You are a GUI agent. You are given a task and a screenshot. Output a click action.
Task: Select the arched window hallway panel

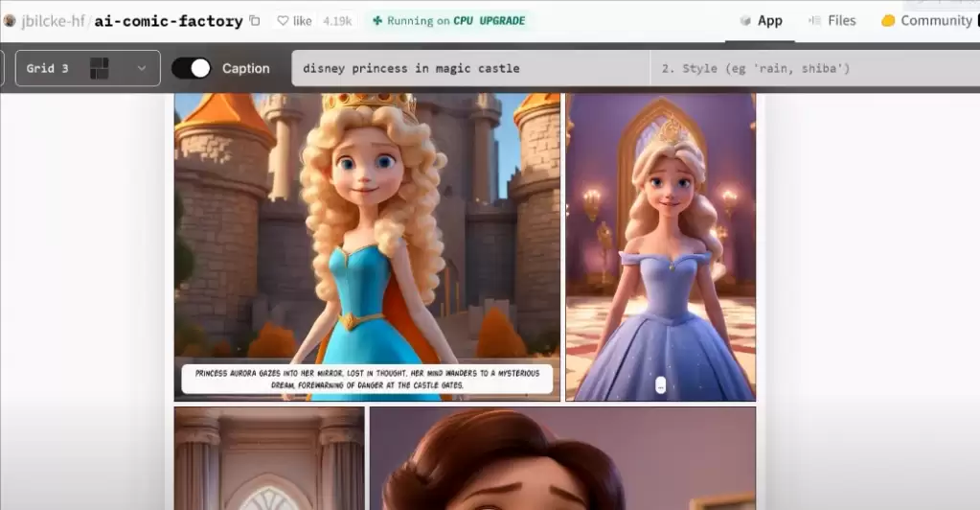[269, 458]
